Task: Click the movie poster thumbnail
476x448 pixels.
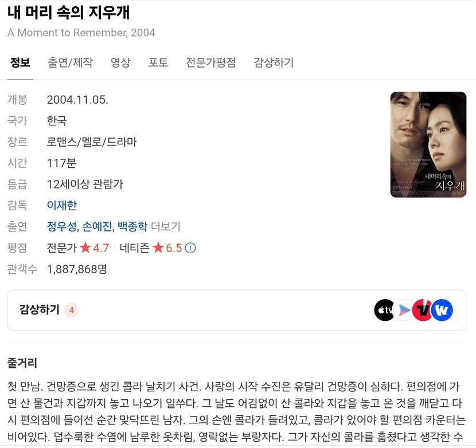Action: pos(428,145)
